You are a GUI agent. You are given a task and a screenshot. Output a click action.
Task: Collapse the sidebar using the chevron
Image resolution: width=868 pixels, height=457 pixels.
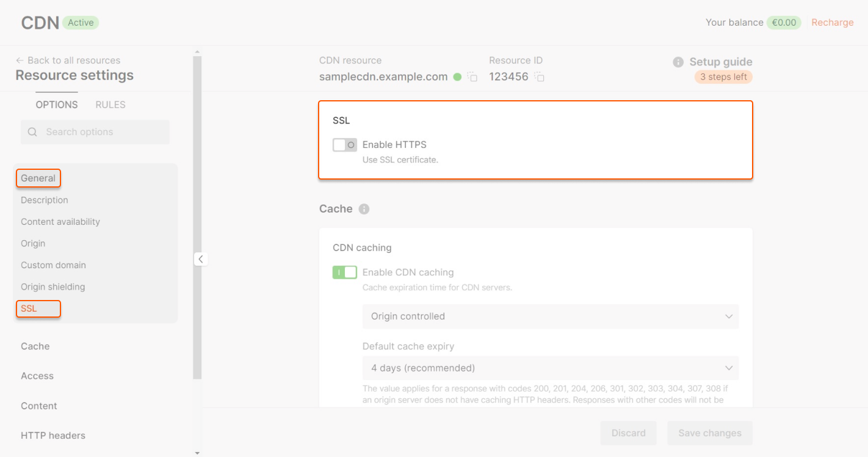(x=201, y=258)
